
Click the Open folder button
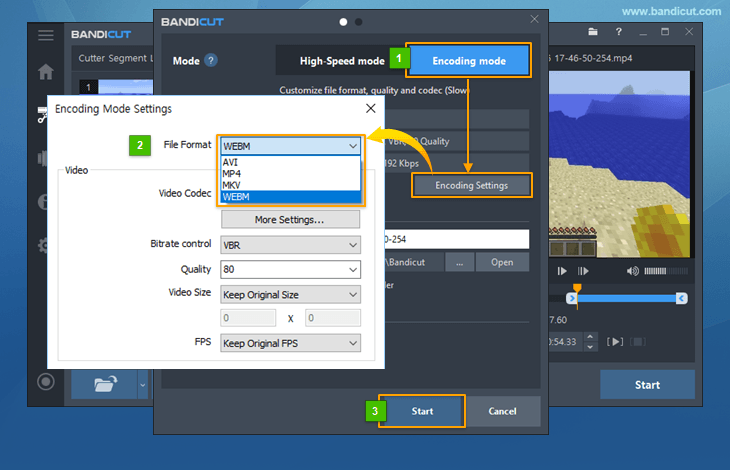[502, 262]
